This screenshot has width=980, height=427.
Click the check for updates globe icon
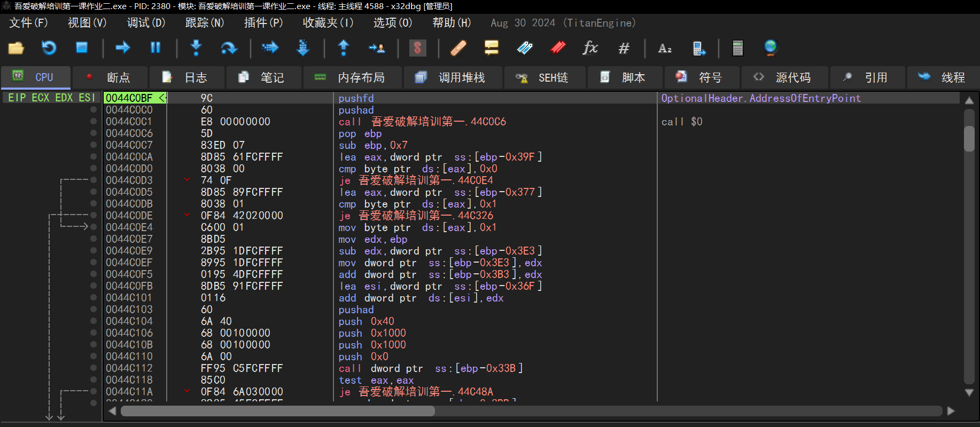click(771, 48)
